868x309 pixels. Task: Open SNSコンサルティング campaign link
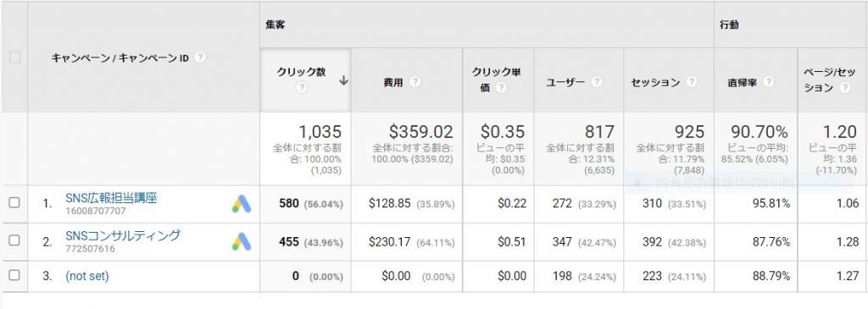pyautogui.click(x=122, y=235)
